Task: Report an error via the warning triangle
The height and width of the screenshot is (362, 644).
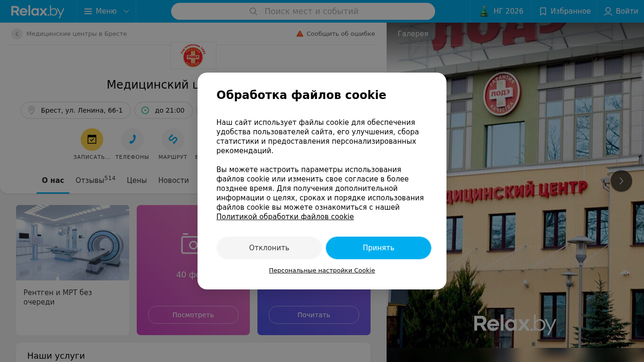Action: tap(300, 34)
